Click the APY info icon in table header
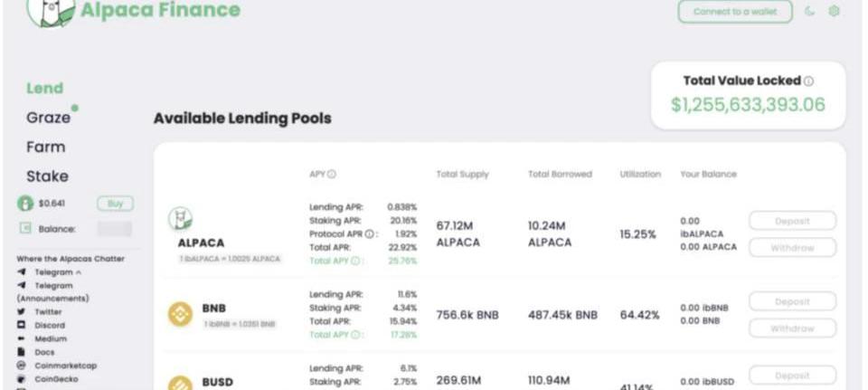This screenshot has width=868, height=390. (332, 174)
